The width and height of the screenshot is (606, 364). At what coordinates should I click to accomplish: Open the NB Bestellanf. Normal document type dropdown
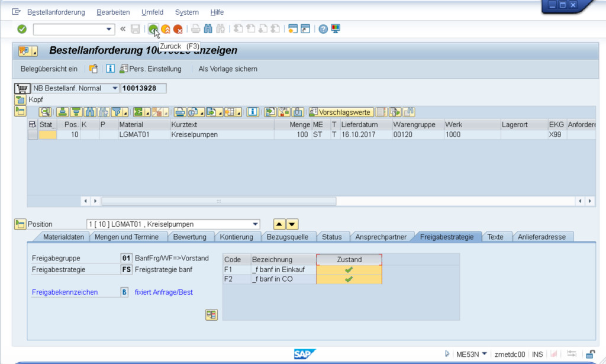tap(115, 89)
